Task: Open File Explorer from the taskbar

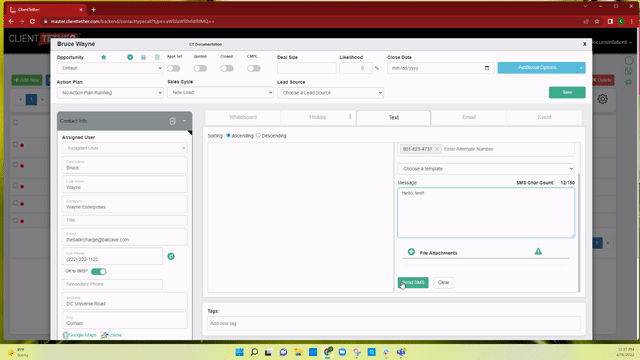Action: coord(298,352)
